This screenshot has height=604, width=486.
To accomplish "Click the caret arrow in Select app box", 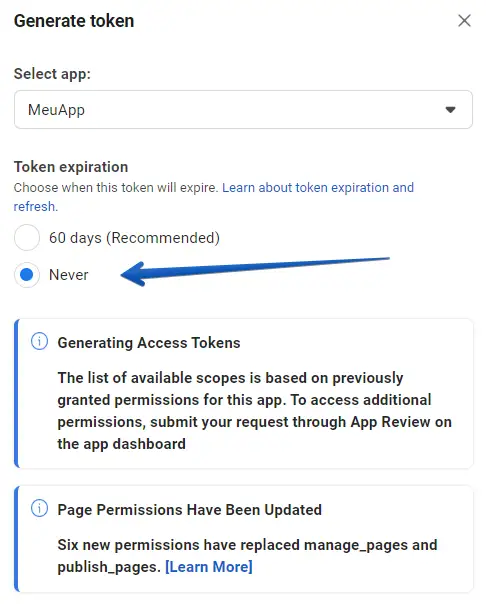I will click(x=450, y=110).
